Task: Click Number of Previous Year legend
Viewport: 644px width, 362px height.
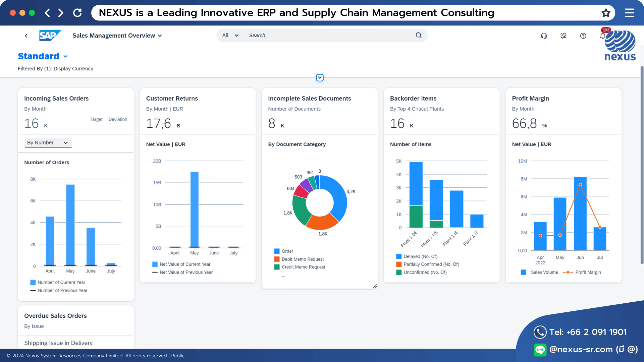Action: point(59,290)
